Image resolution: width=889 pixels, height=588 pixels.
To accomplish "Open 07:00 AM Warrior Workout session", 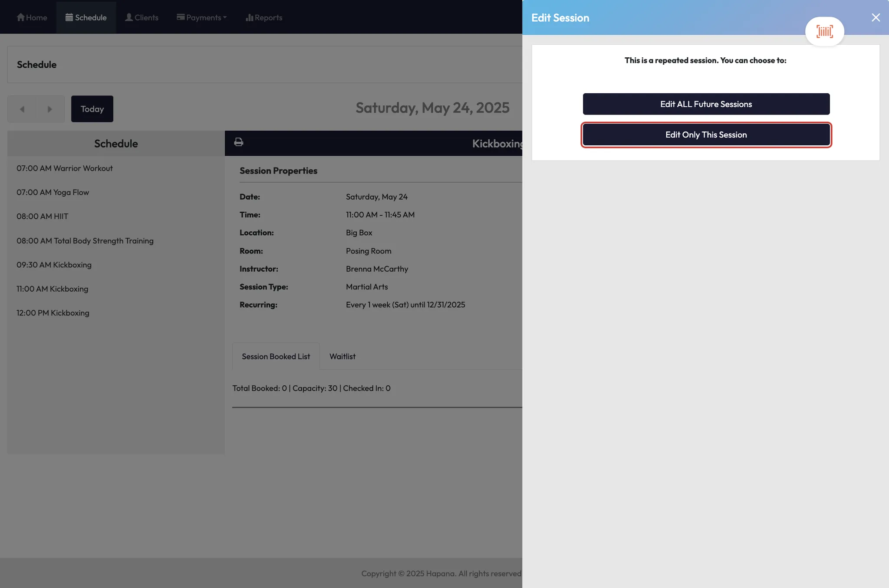I will [x=65, y=168].
